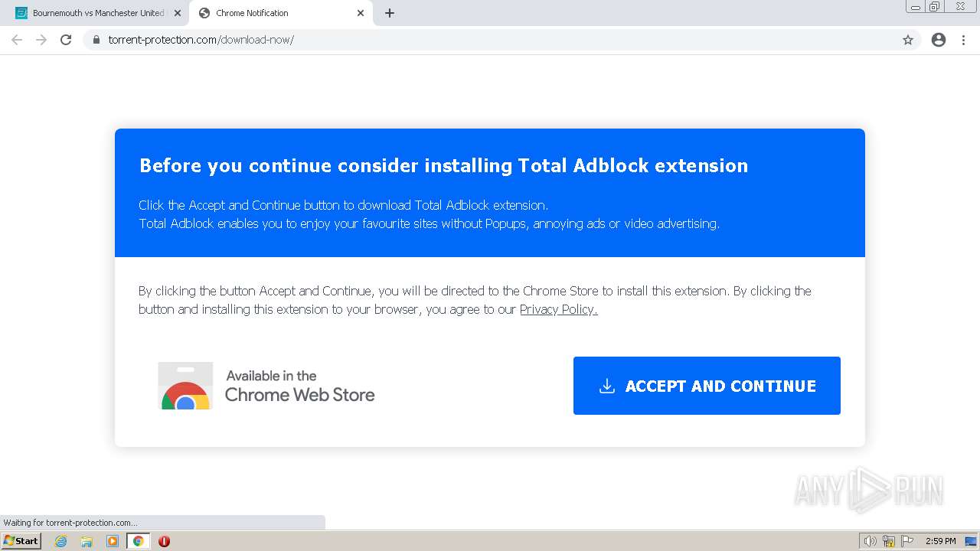Bookmark this page with the star icon
980x551 pixels.
pyautogui.click(x=908, y=40)
